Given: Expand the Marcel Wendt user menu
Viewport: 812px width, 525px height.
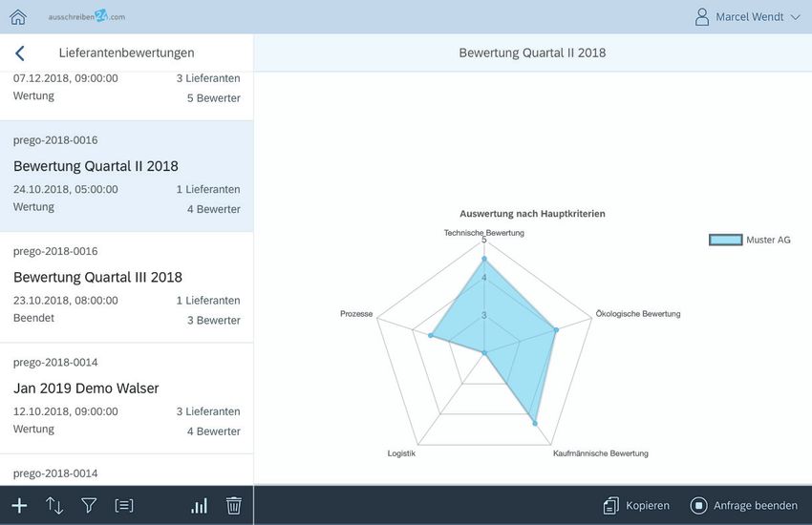Looking at the screenshot, I should pyautogui.click(x=750, y=16).
